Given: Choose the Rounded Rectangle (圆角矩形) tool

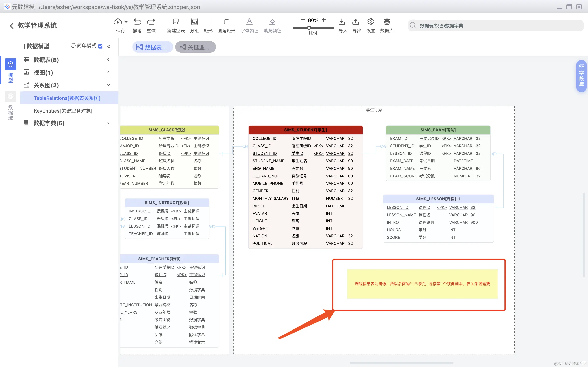Looking at the screenshot, I should point(226,22).
